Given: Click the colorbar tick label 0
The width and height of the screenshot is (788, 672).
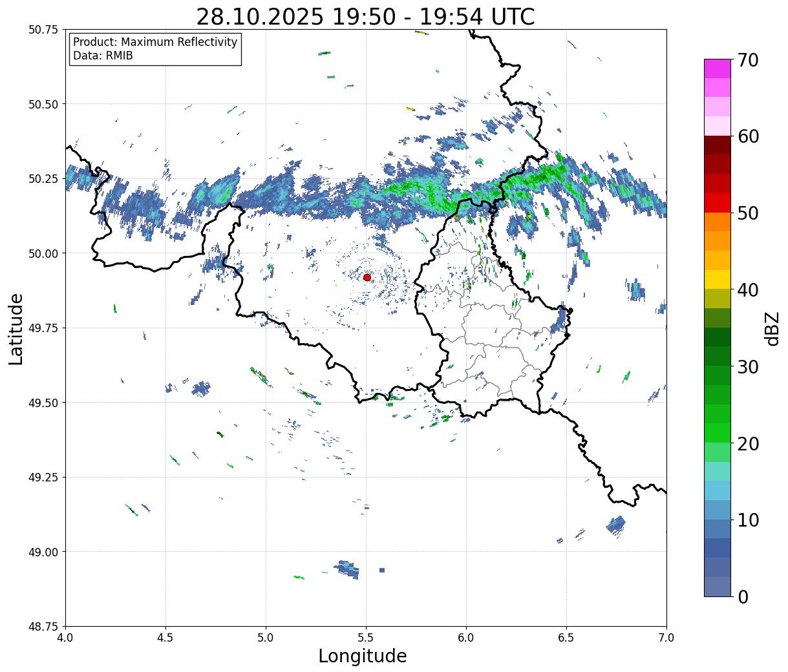Looking at the screenshot, I should 743,596.
